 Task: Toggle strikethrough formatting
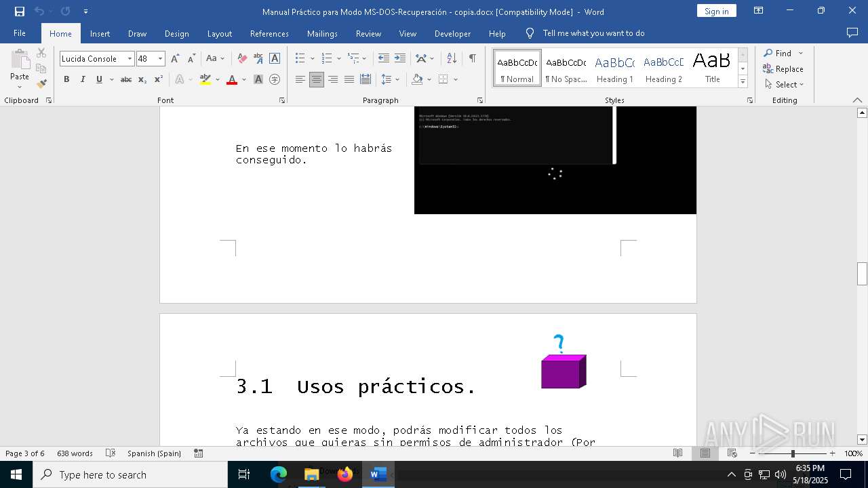(126, 79)
